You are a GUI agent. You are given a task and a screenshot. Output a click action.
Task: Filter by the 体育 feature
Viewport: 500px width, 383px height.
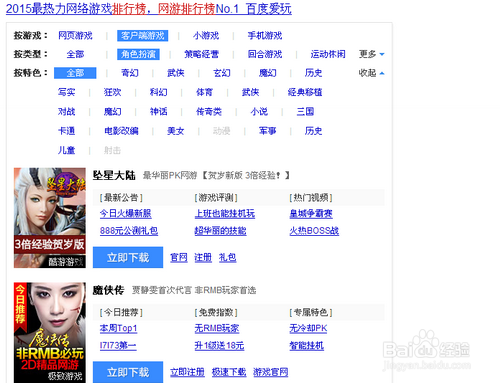(204, 92)
